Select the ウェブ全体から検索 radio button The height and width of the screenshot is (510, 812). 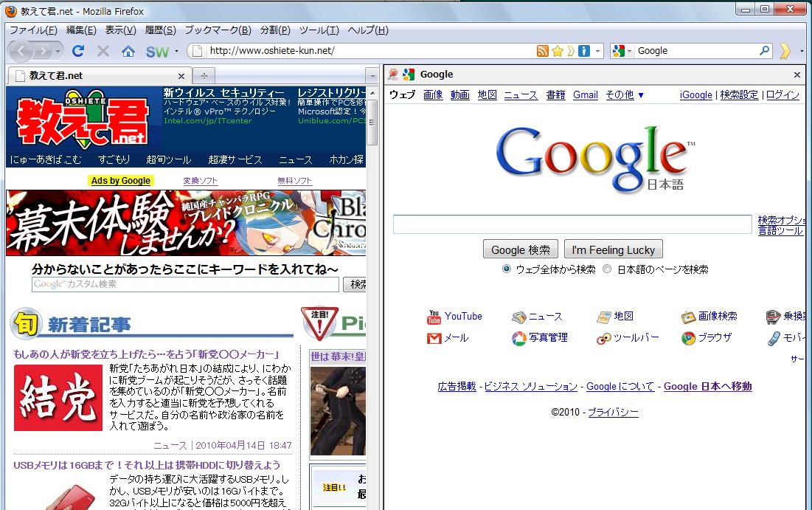click(507, 269)
